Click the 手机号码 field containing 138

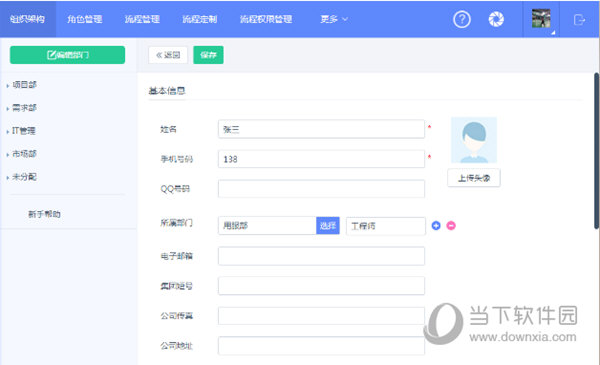point(321,159)
